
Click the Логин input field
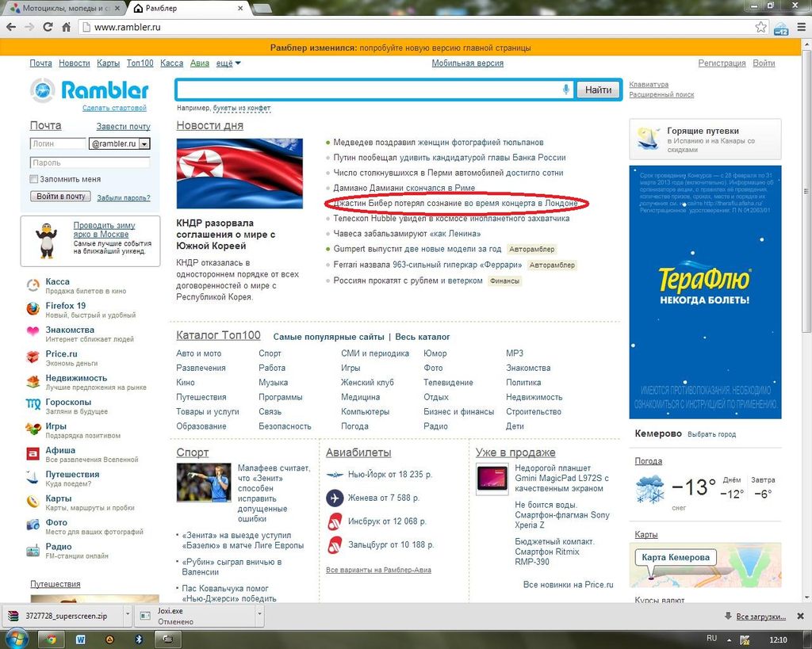(x=58, y=143)
